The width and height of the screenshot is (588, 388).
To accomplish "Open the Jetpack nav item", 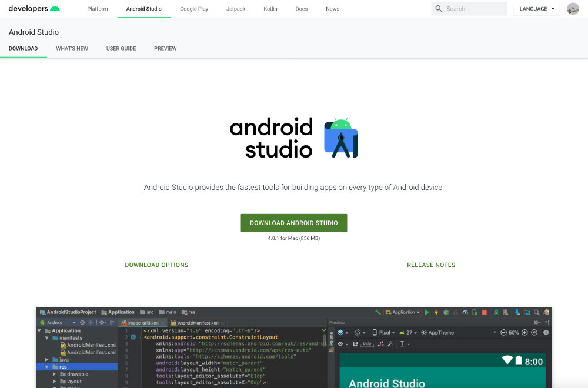I will tap(236, 9).
